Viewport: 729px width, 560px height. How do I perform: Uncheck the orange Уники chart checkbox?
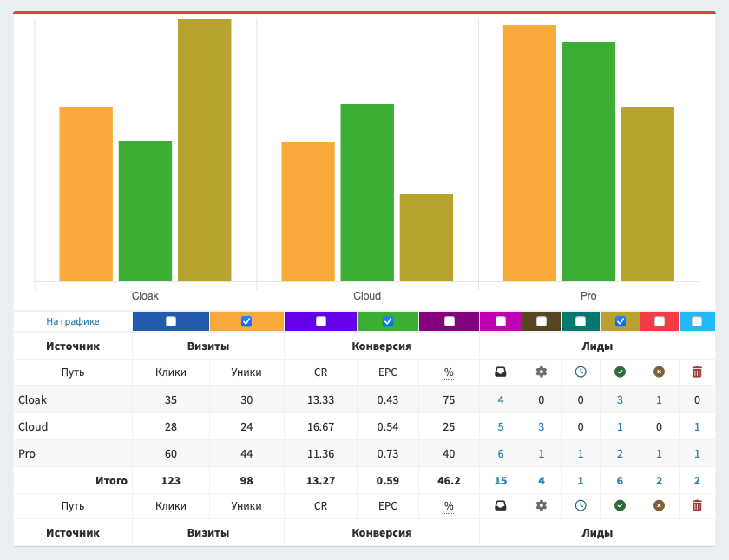click(x=246, y=321)
